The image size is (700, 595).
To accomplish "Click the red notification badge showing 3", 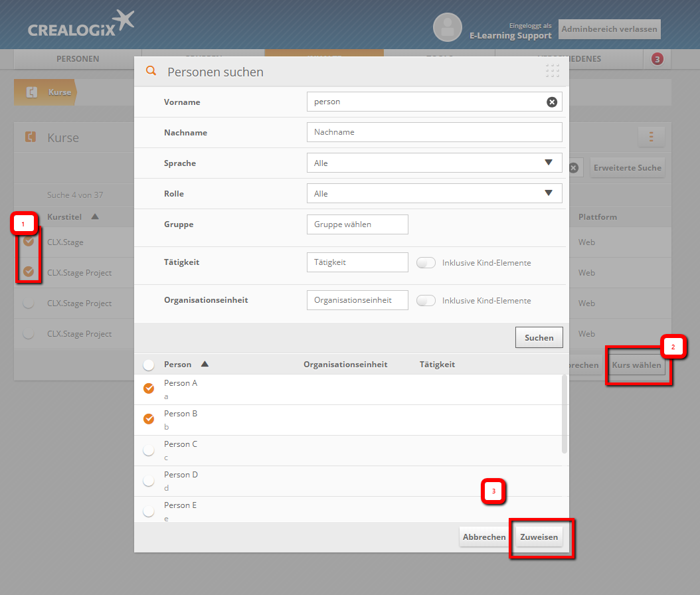I will [657, 59].
